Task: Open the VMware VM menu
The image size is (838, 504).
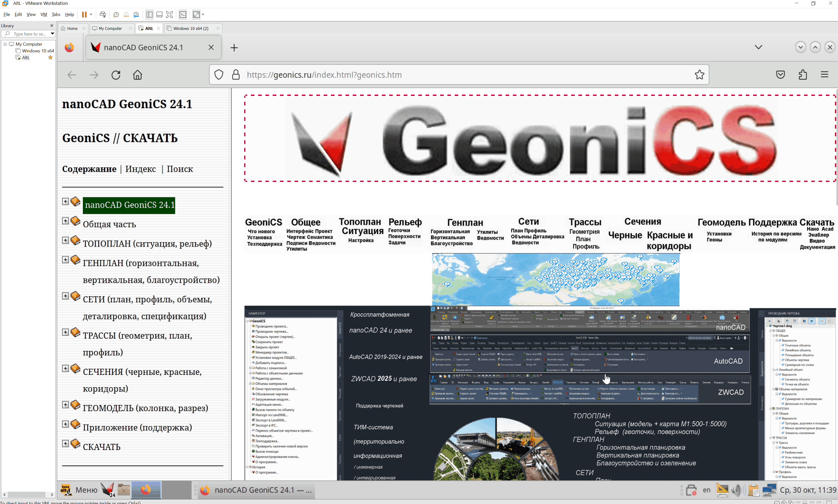Action: [x=43, y=15]
